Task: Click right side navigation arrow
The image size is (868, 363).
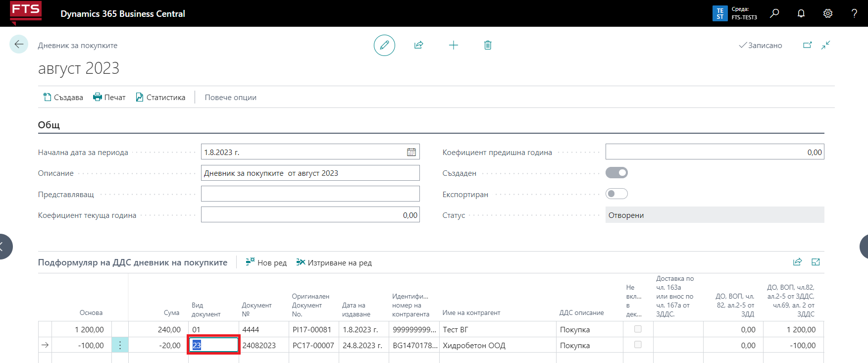Action: coord(864,246)
